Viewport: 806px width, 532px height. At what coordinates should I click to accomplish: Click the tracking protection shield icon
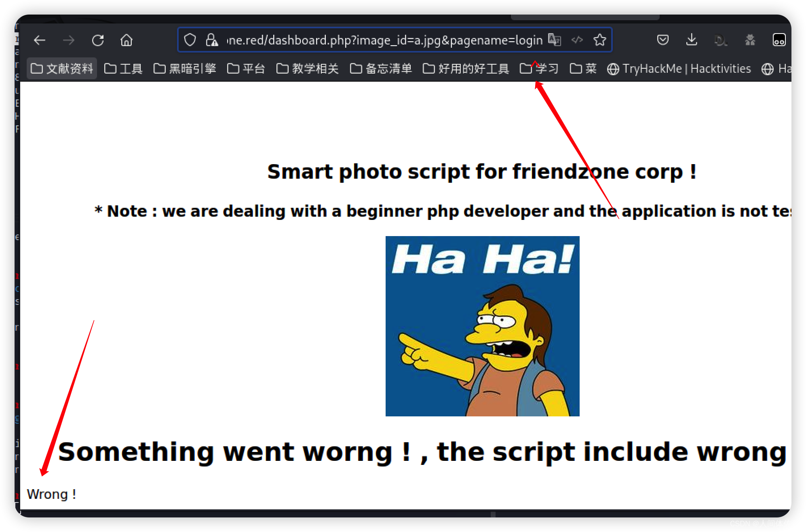click(190, 40)
